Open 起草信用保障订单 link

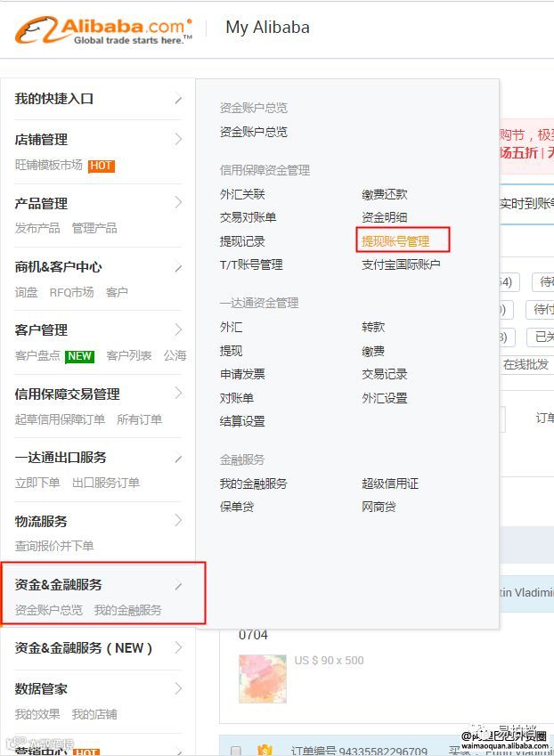(x=60, y=419)
